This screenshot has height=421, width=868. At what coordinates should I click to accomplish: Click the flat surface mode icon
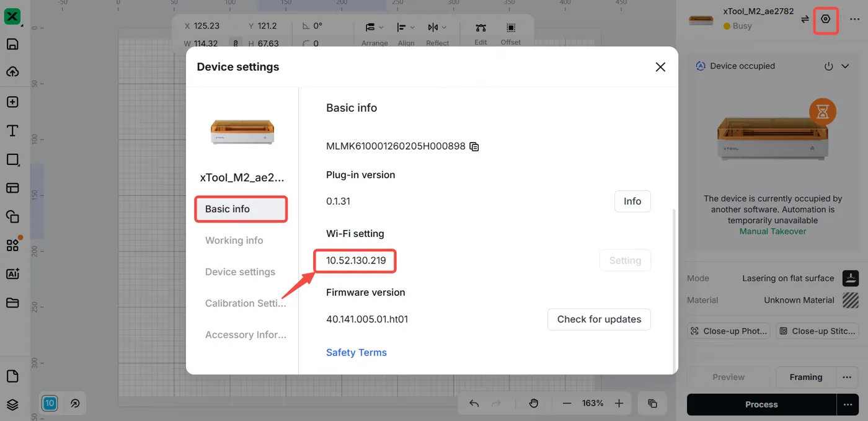tap(851, 278)
